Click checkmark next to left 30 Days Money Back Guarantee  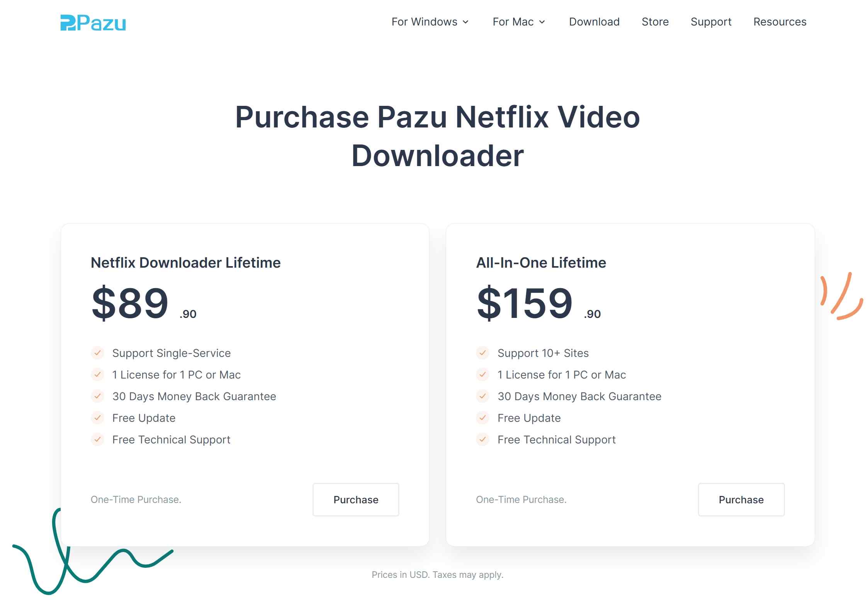coord(97,396)
